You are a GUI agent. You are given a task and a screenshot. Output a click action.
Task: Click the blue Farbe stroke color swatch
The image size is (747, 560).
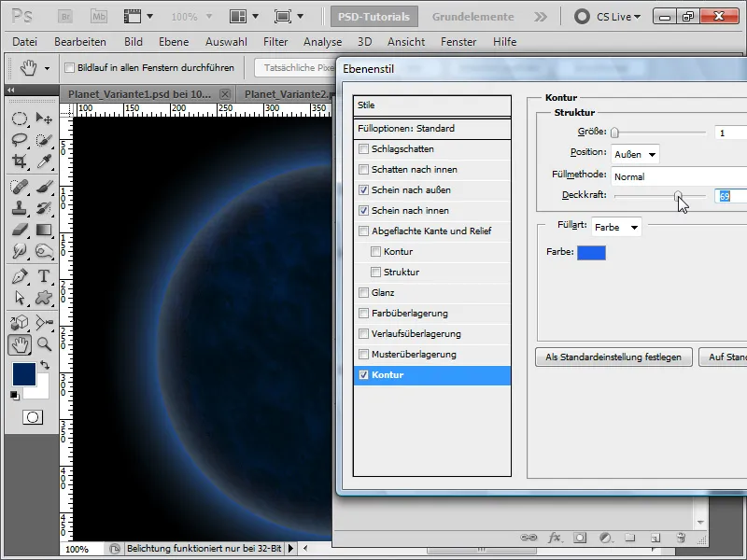click(x=591, y=252)
